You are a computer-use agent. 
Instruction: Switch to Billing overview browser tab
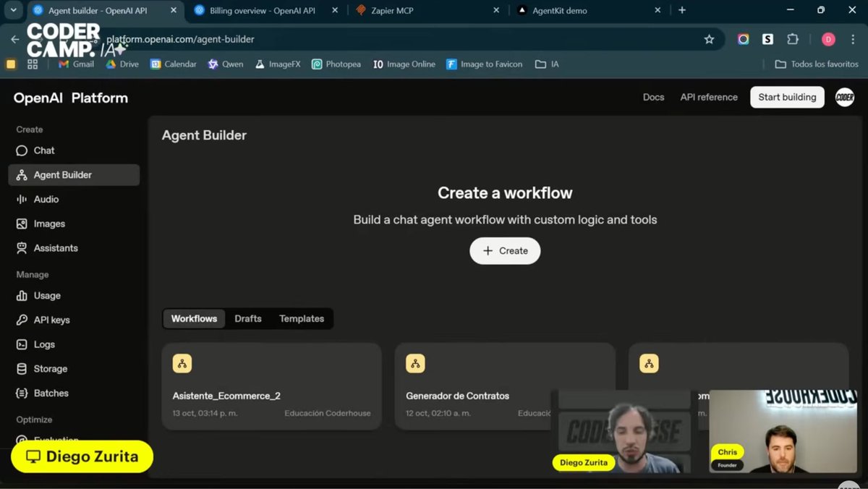tap(263, 11)
